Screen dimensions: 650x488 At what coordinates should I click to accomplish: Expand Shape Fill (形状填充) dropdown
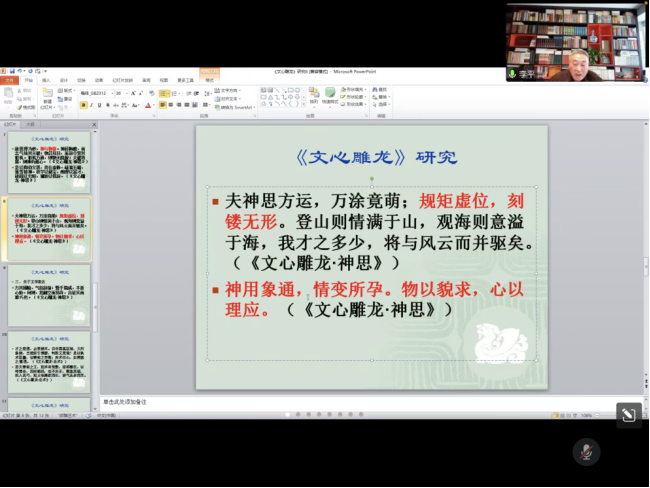[x=355, y=89]
